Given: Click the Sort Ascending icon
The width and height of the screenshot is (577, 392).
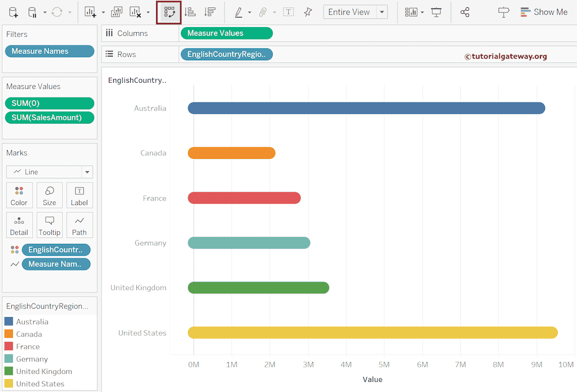Looking at the screenshot, I should [x=189, y=11].
